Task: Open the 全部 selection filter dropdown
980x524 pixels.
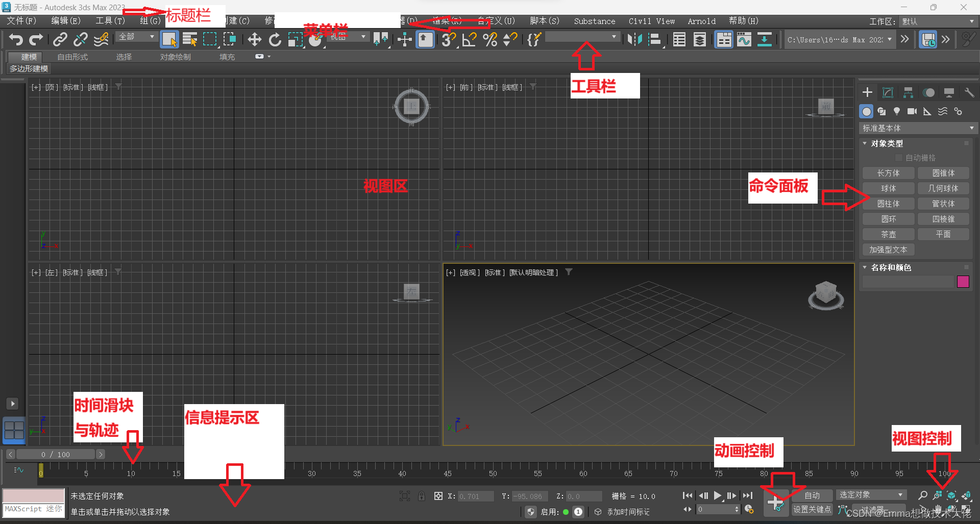Action: coord(136,37)
